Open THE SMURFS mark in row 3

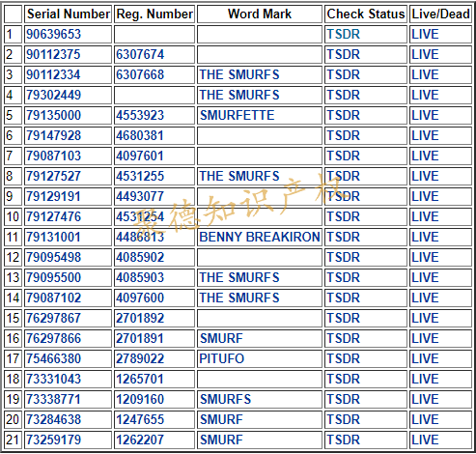pos(239,74)
